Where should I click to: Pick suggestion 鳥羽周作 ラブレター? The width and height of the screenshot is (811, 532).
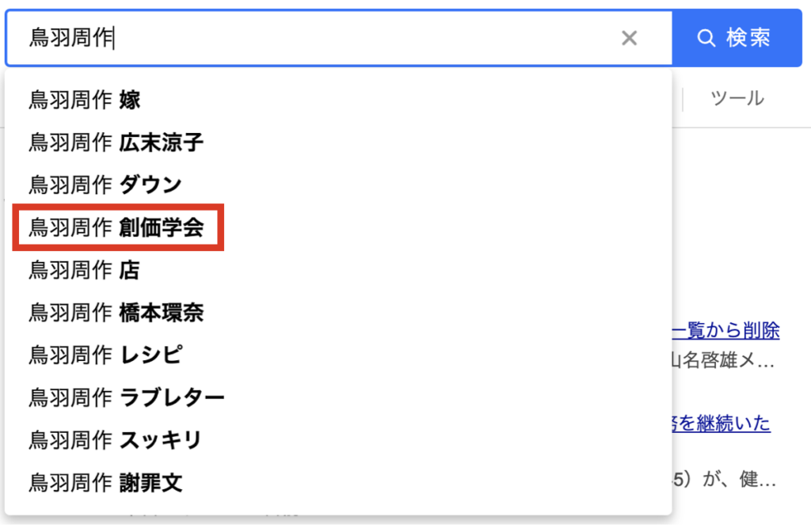(x=339, y=397)
